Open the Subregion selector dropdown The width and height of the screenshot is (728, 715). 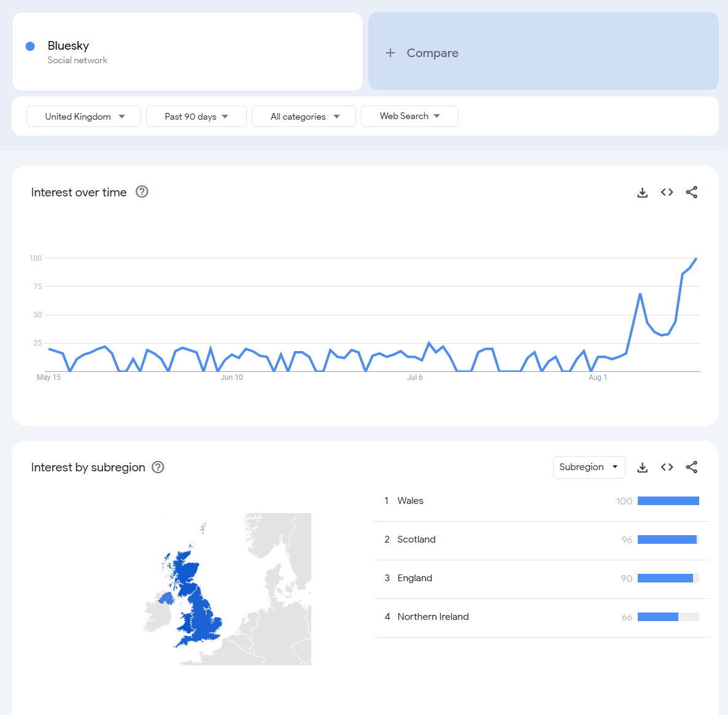tap(589, 467)
